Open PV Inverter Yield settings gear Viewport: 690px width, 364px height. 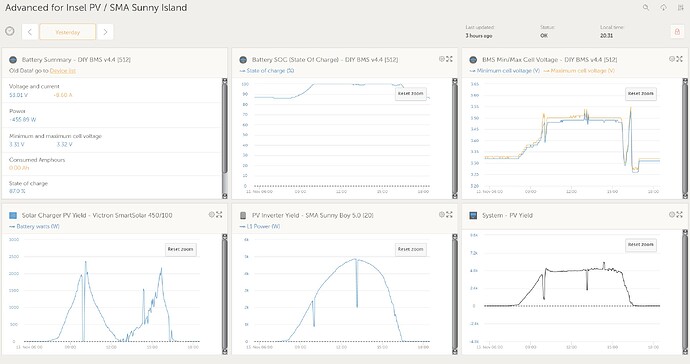(441, 215)
